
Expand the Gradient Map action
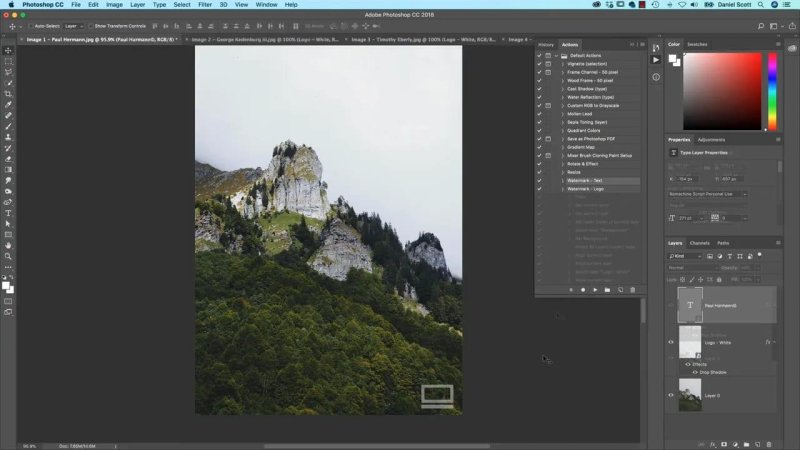coord(563,147)
